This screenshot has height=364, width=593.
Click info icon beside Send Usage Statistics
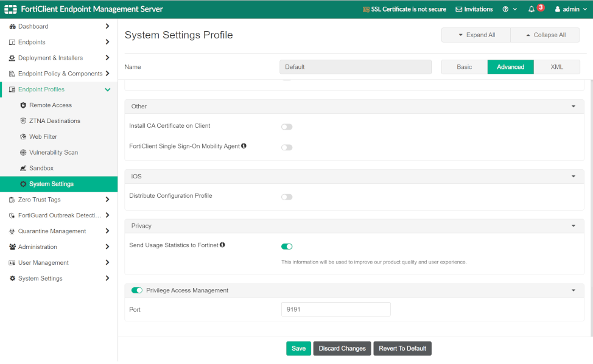coord(222,245)
